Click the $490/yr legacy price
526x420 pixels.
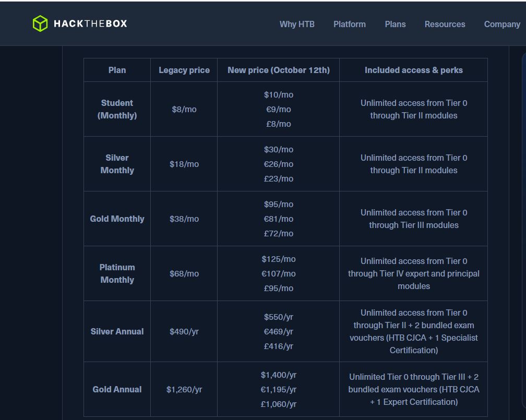(x=184, y=331)
